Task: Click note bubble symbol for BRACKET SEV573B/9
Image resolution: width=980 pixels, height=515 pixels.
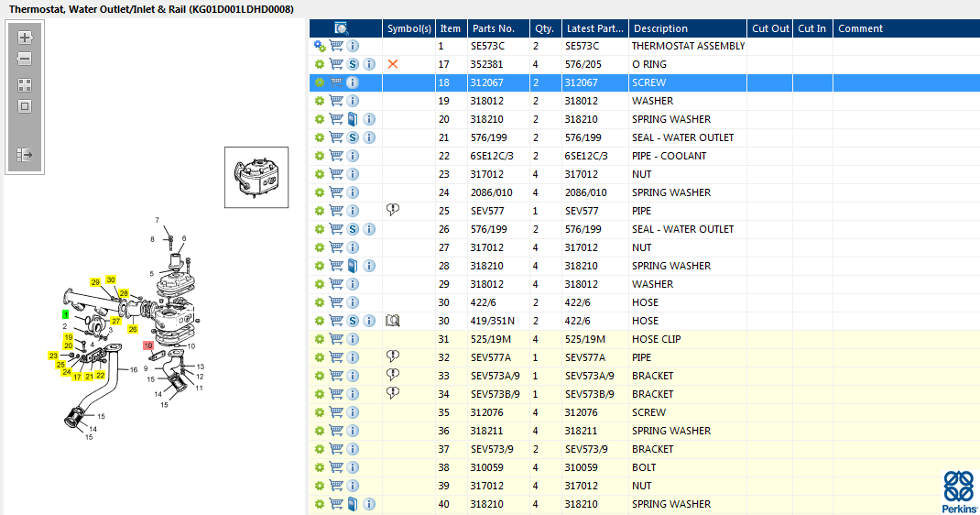Action: pyautogui.click(x=393, y=393)
